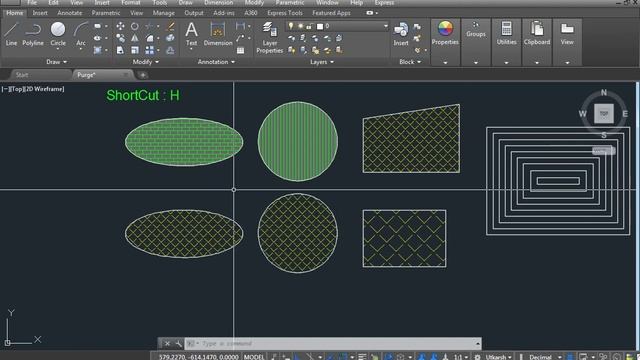Choose the Fillet tool

pyautogui.click(x=150, y=38)
